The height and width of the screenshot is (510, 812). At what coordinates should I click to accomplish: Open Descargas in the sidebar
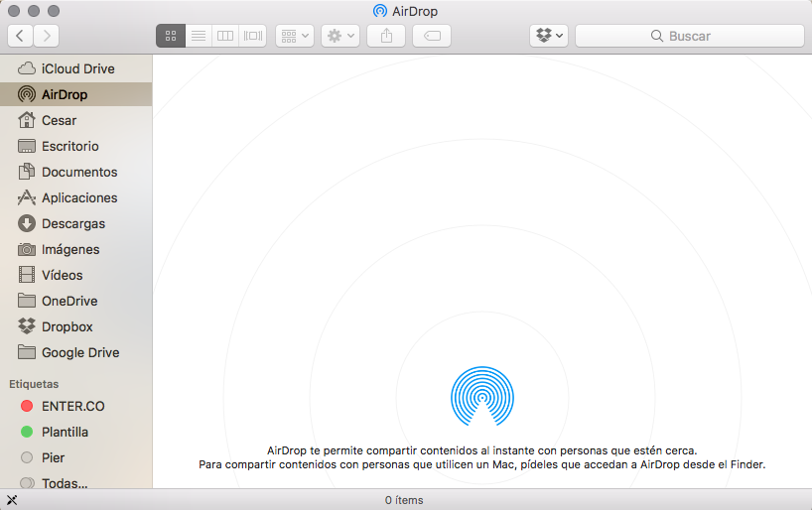76,223
